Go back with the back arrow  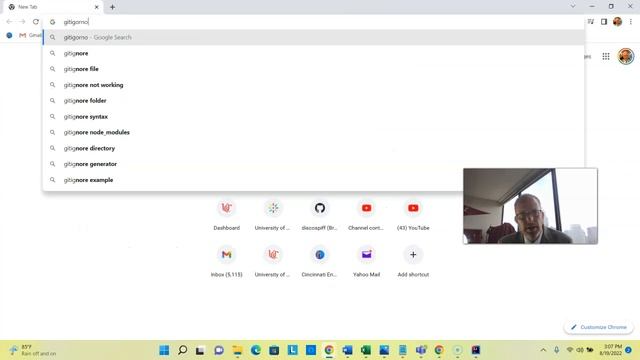click(9, 22)
